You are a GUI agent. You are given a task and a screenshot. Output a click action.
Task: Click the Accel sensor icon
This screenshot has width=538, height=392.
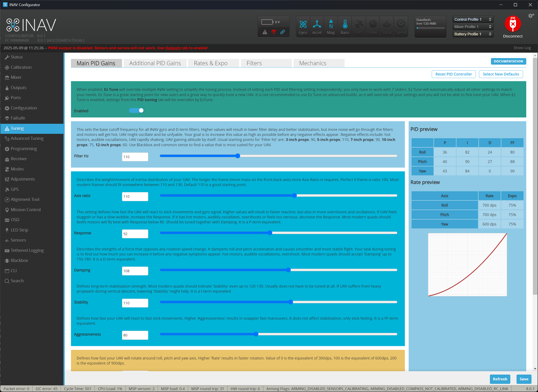317,27
